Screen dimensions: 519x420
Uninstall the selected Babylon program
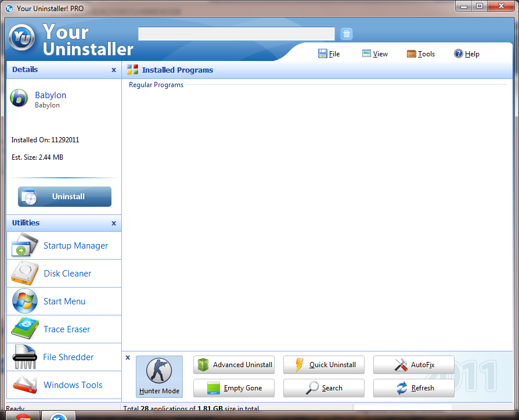point(64,196)
